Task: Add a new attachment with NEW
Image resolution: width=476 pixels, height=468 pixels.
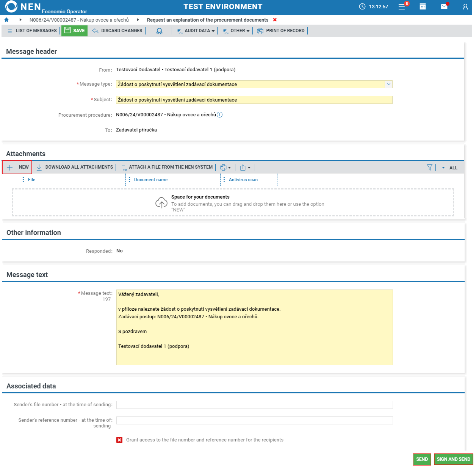Action: (x=17, y=167)
